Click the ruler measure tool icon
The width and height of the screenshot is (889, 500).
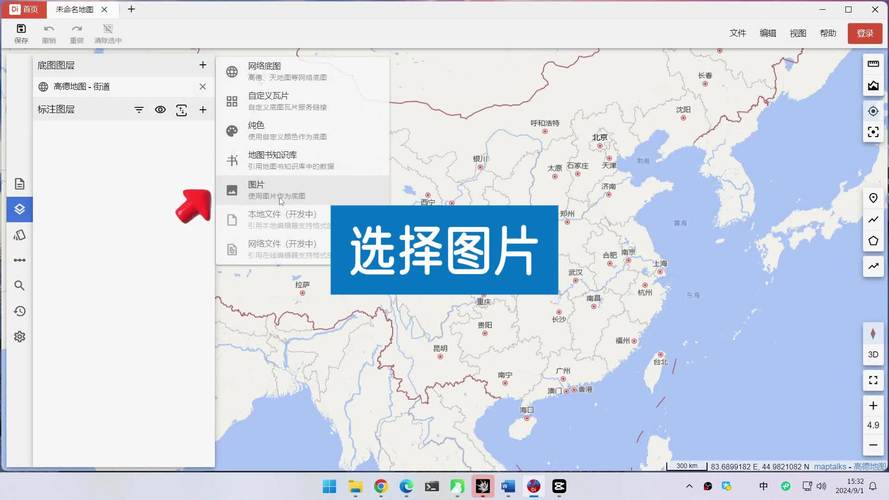pyautogui.click(x=873, y=64)
